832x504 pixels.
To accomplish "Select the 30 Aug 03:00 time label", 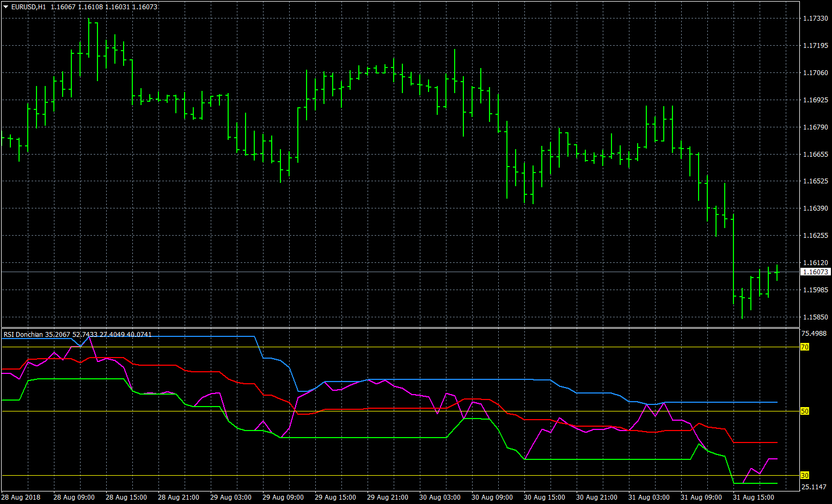I will pyautogui.click(x=440, y=497).
